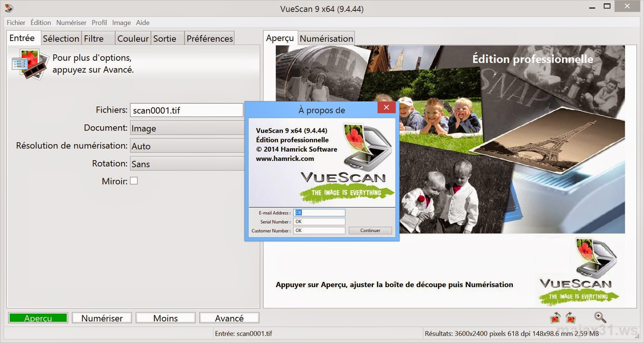Viewport: 644px width, 343px height.
Task: Click www.hamrick.com in the dialog
Action: [x=285, y=158]
